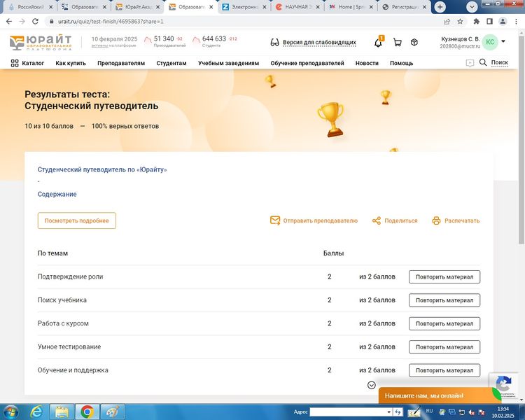
Task: Click the Поиск search link
Action: [x=500, y=62]
